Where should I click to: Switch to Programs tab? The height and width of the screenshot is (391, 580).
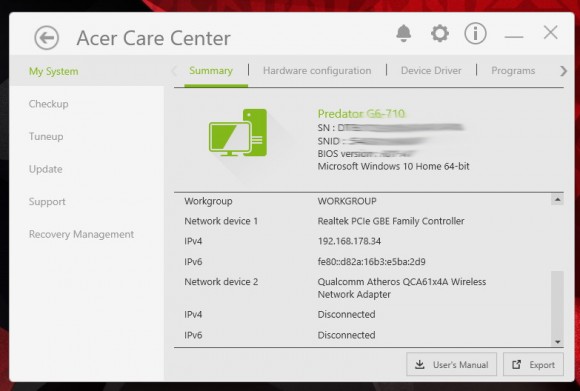[x=513, y=71]
